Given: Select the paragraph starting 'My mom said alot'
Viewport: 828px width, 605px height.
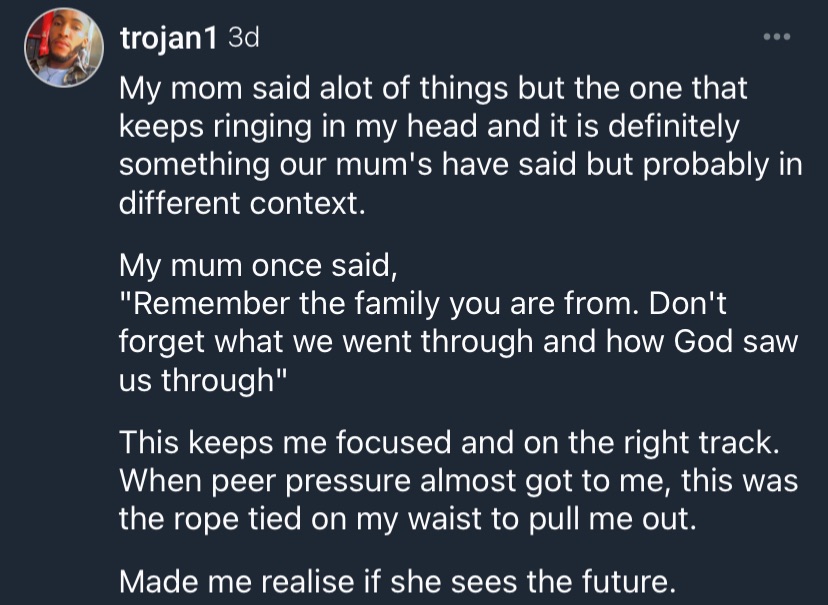Looking at the screenshot, I should [460, 146].
